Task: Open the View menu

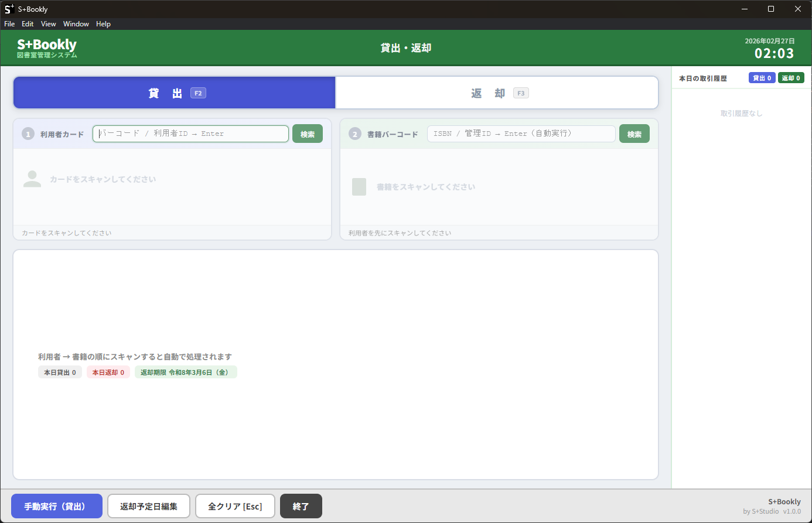Action: point(49,24)
